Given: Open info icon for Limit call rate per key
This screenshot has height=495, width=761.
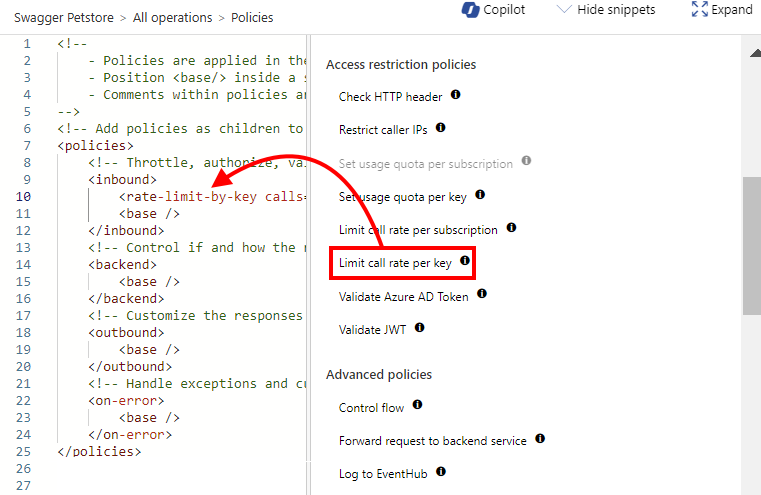Looking at the screenshot, I should [x=465, y=261].
